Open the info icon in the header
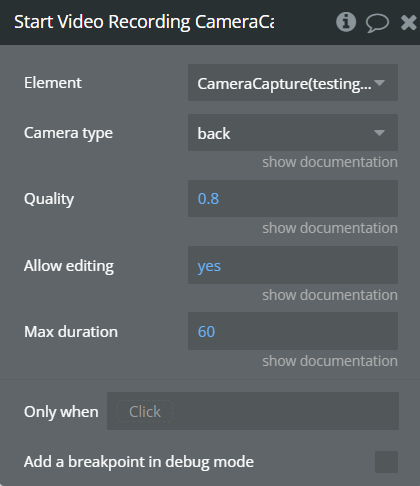 346,22
